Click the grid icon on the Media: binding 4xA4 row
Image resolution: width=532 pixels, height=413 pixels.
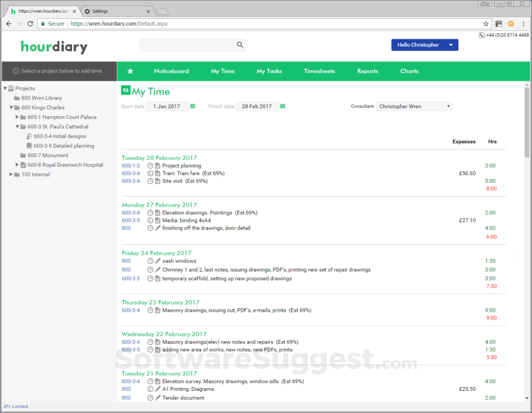click(158, 220)
